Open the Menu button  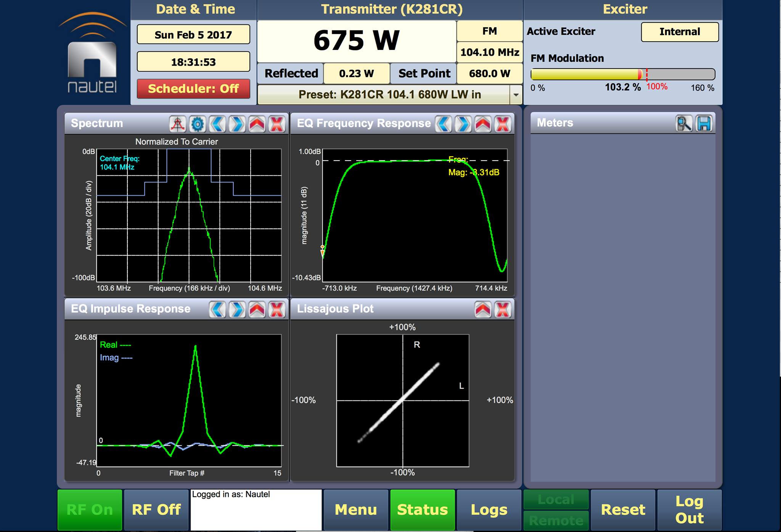(356, 509)
